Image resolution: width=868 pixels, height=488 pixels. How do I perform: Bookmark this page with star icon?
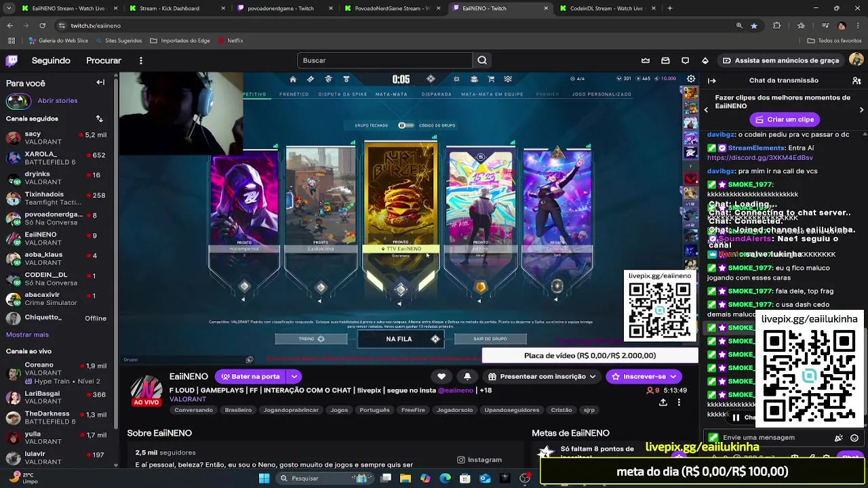754,26
